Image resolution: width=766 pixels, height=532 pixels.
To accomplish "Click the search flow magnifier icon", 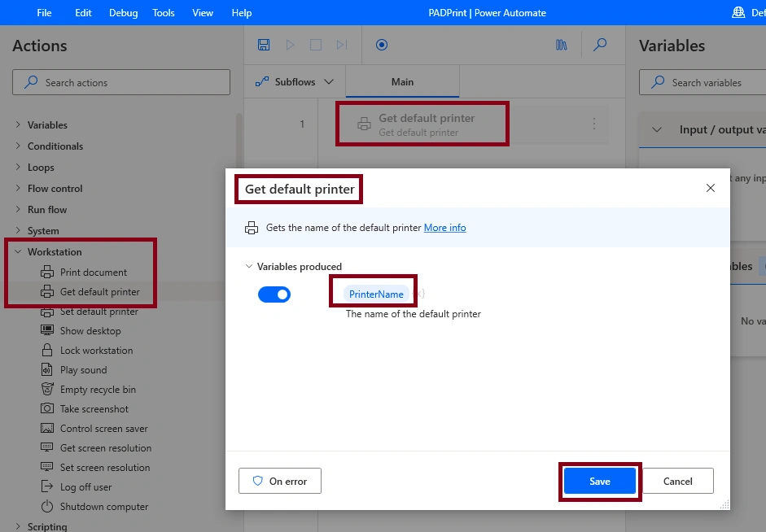I will click(x=600, y=45).
